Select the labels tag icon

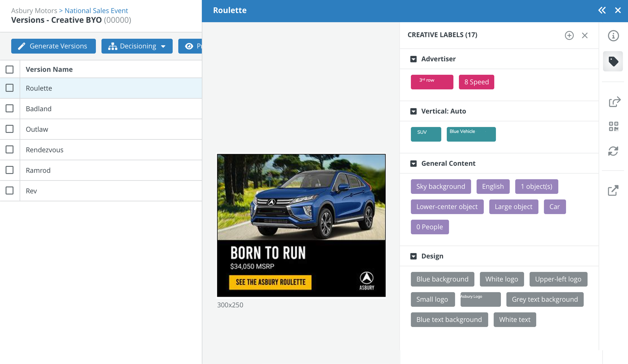(613, 61)
